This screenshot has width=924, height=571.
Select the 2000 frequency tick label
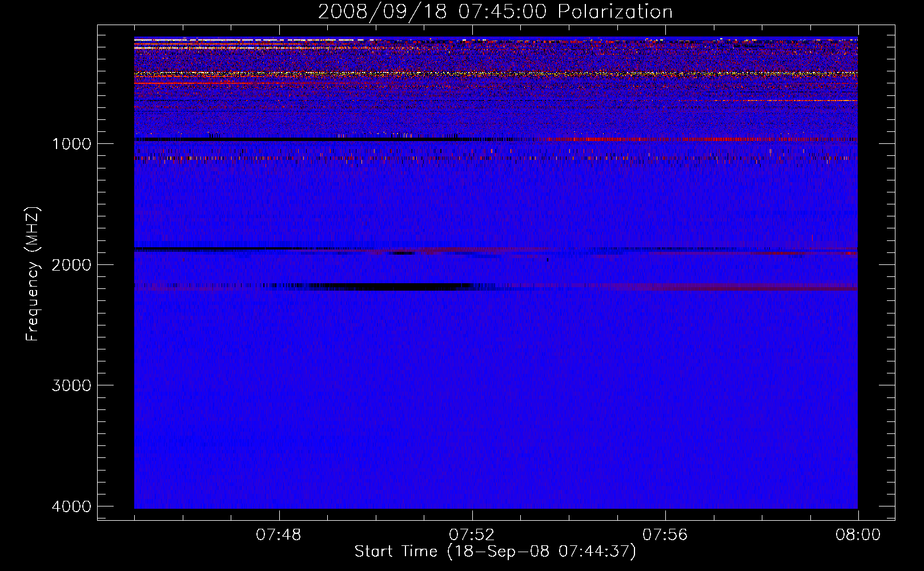[71, 265]
